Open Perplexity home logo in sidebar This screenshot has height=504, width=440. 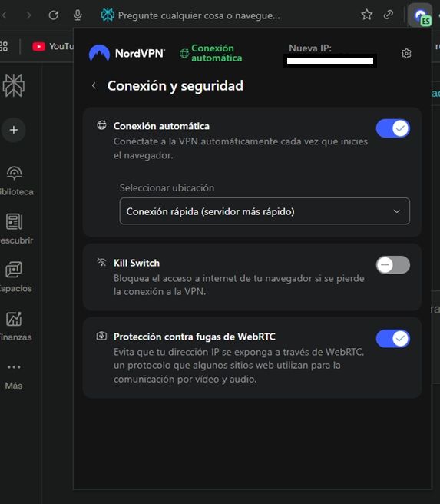[14, 85]
